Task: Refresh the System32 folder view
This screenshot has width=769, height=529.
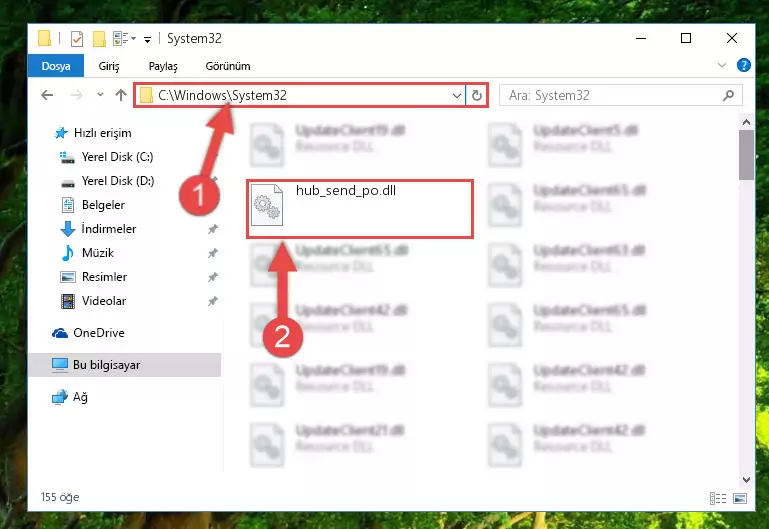Action: coord(477,95)
